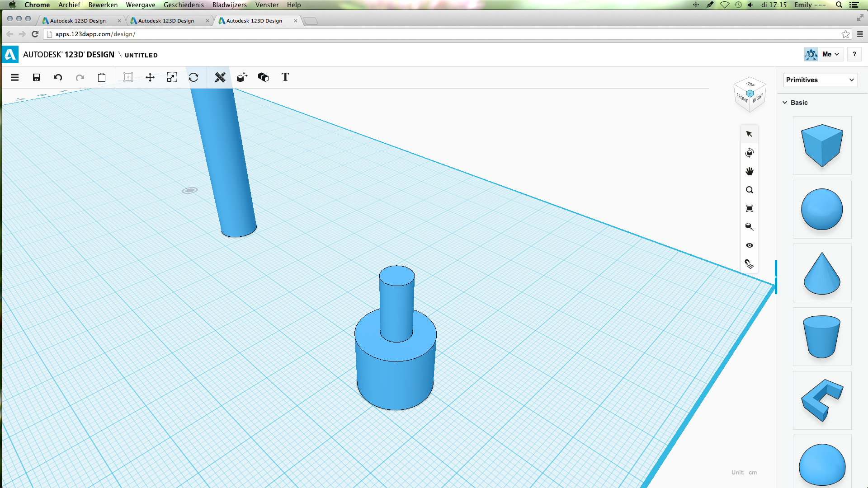Screen dimensions: 868x488
Task: Select the Move transform tool
Action: point(150,77)
